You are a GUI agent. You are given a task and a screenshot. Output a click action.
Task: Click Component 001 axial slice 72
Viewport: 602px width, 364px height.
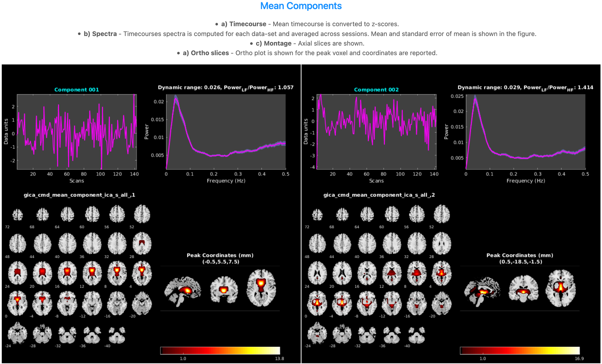tap(18, 215)
